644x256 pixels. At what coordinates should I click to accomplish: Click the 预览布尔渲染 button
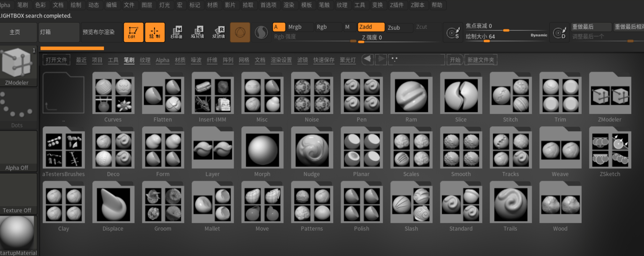tap(101, 32)
